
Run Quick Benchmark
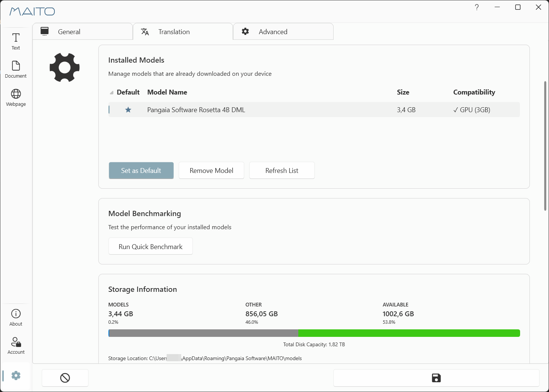(150, 246)
